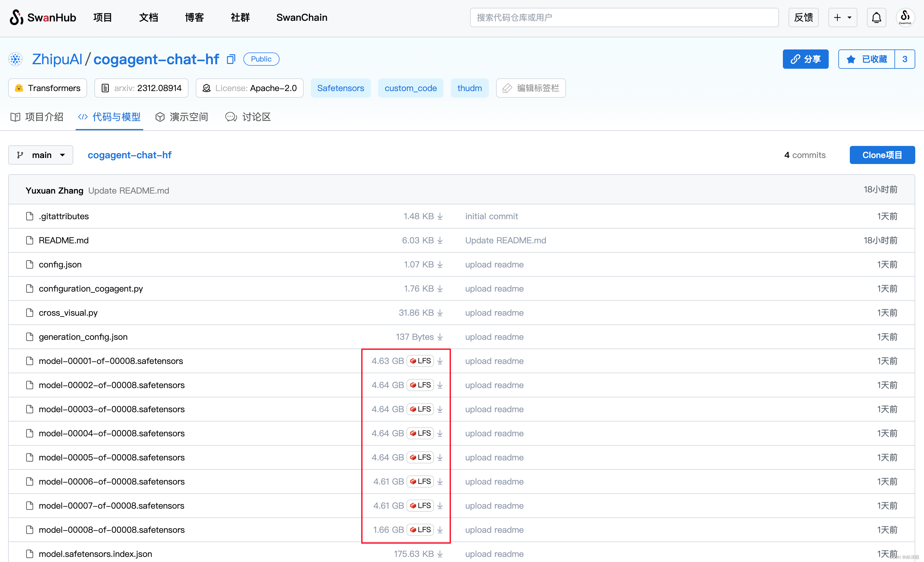The width and height of the screenshot is (924, 562).
Task: Open the 博客 menu
Action: point(194,17)
